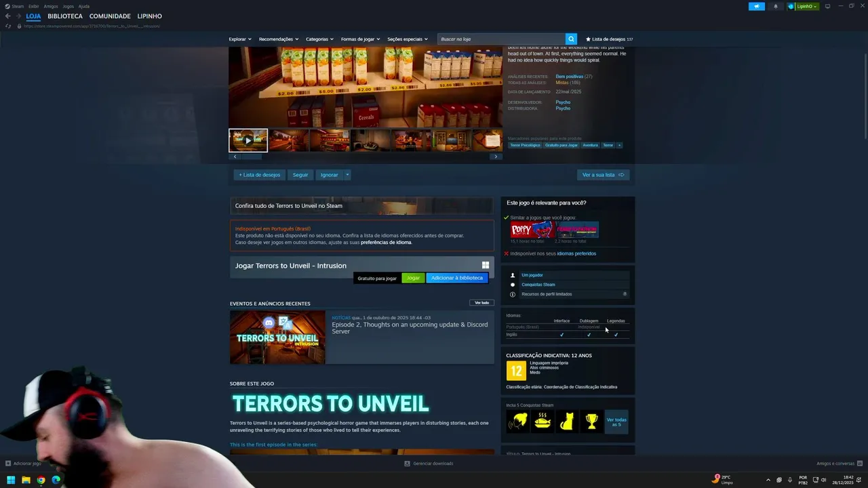The image size is (868, 488).
Task: Open the preferências de idioma link
Action: click(x=386, y=242)
